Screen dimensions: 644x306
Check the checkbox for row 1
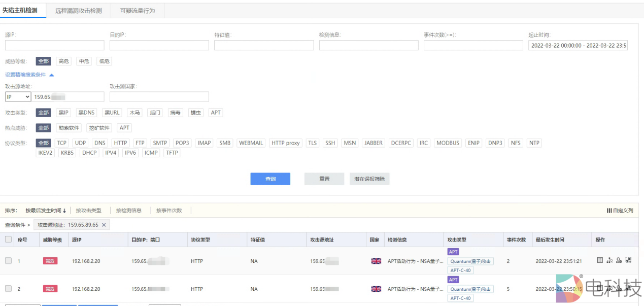[8, 261]
